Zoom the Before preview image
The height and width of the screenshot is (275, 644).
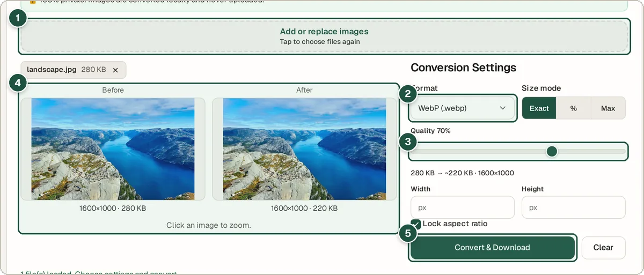point(113,149)
